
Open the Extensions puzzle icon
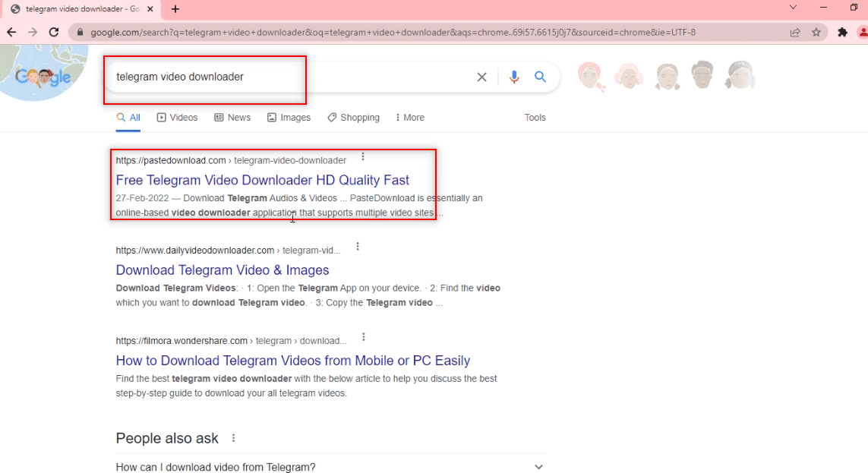pos(842,32)
